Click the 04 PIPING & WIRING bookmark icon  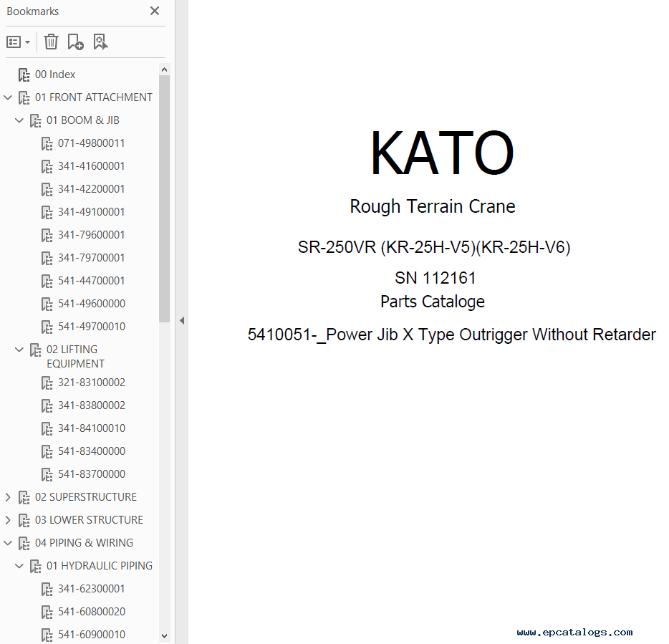pyautogui.click(x=24, y=543)
